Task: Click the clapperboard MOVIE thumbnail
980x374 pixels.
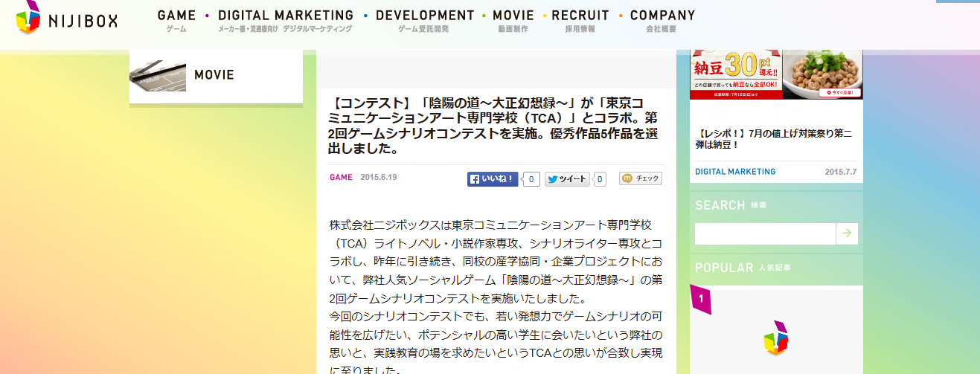Action: tap(158, 75)
